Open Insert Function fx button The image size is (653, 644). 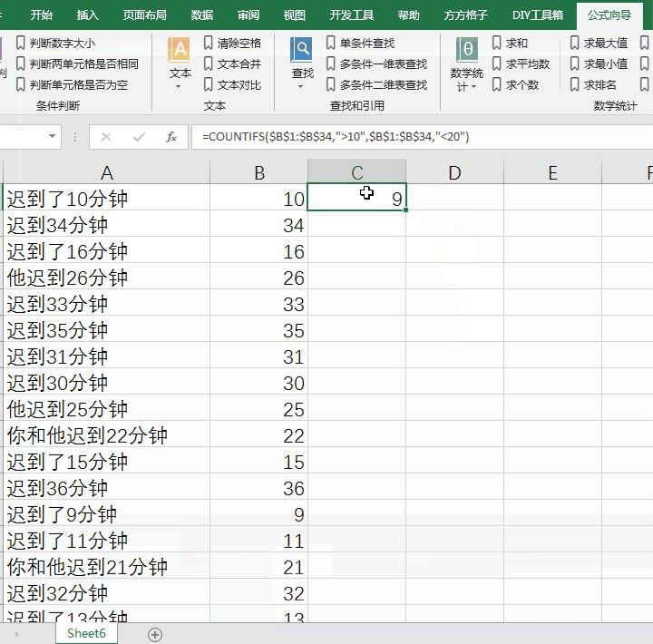click(x=171, y=137)
